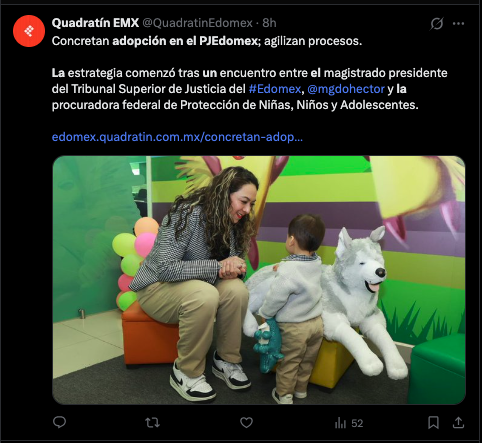The width and height of the screenshot is (482, 443).
Task: Visit the @mgdohector mention profile
Action: [x=346, y=89]
